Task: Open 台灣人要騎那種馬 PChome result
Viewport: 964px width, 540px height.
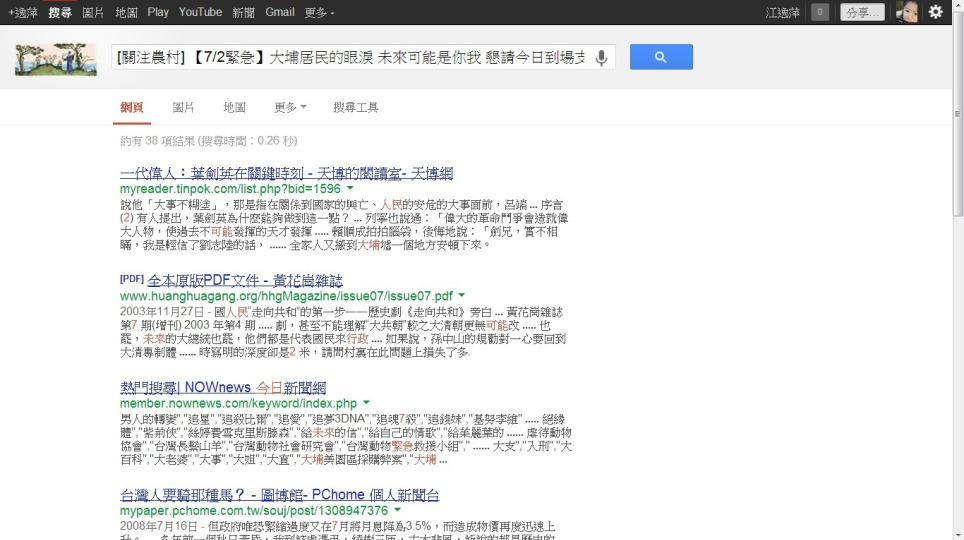Action: pos(279,495)
